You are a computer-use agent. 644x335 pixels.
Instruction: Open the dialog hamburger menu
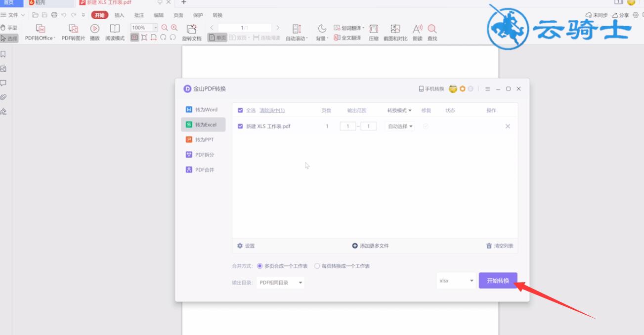(487, 89)
